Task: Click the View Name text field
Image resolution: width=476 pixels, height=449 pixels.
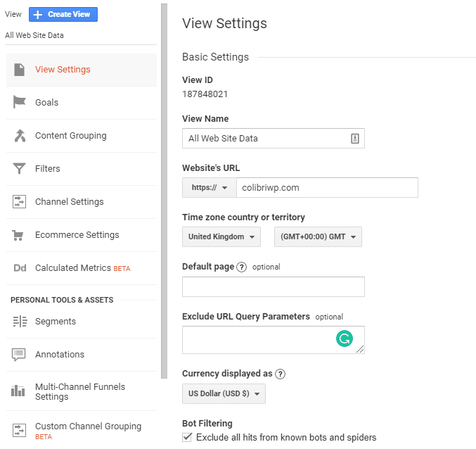Action: point(266,139)
